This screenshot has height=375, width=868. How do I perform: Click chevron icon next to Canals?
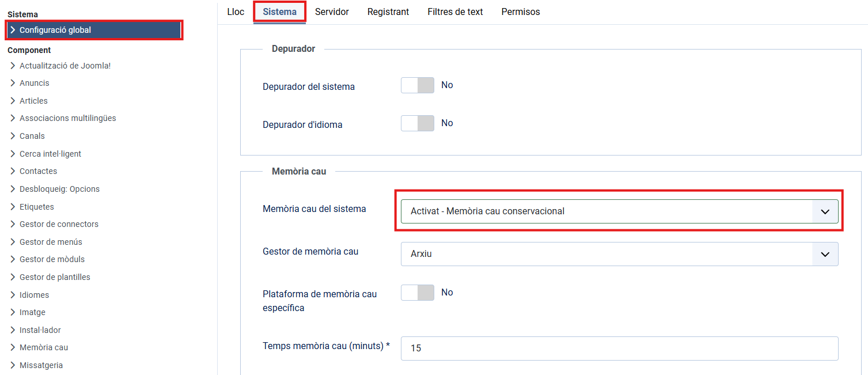click(13, 136)
